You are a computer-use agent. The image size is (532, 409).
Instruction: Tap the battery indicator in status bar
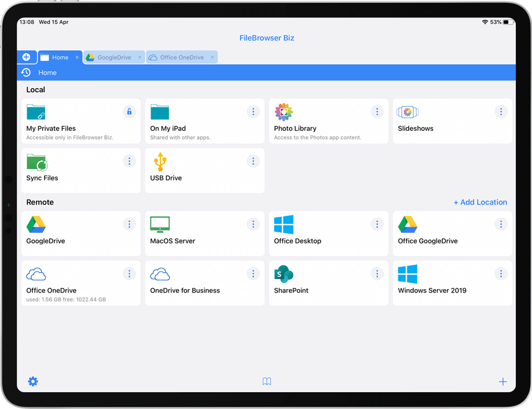point(508,22)
